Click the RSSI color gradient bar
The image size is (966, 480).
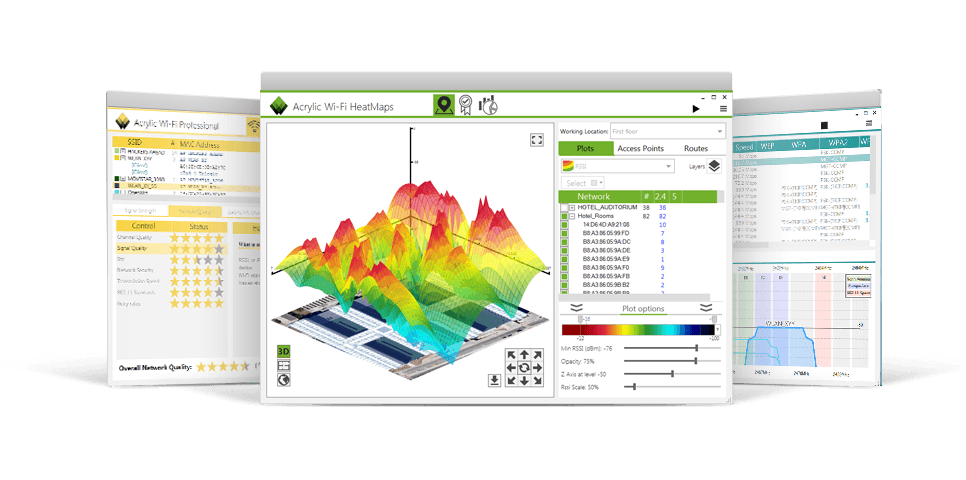(638, 330)
